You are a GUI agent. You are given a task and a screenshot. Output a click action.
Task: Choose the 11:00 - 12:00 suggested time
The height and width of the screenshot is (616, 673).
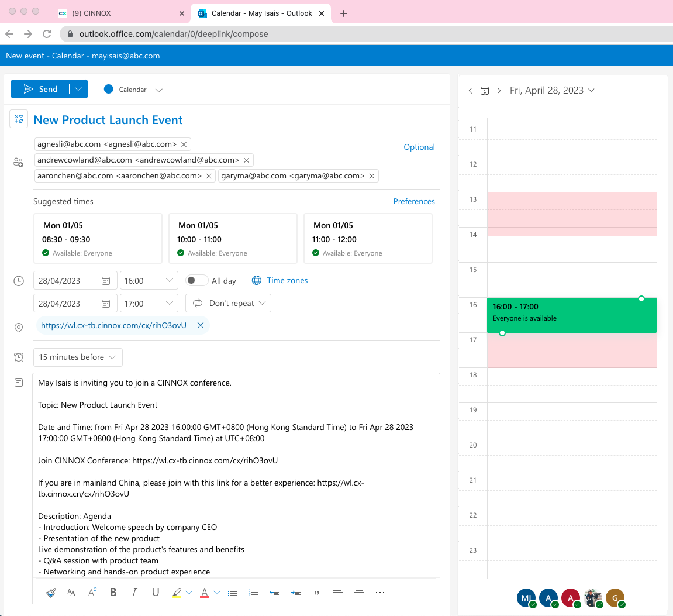point(368,239)
